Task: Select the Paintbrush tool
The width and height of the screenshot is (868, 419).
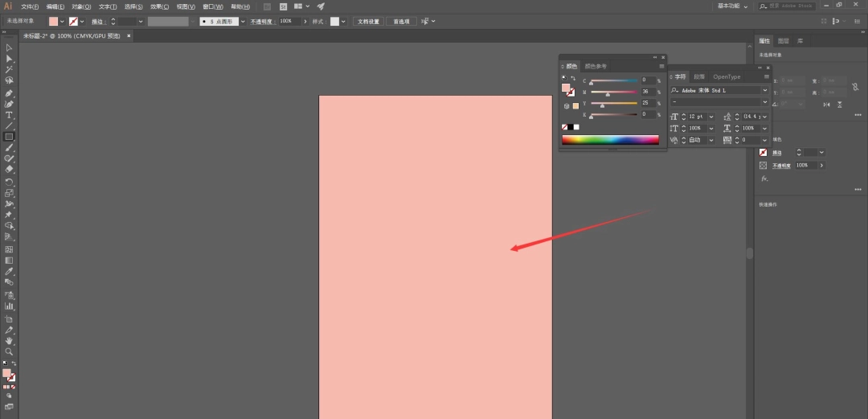Action: [9, 148]
